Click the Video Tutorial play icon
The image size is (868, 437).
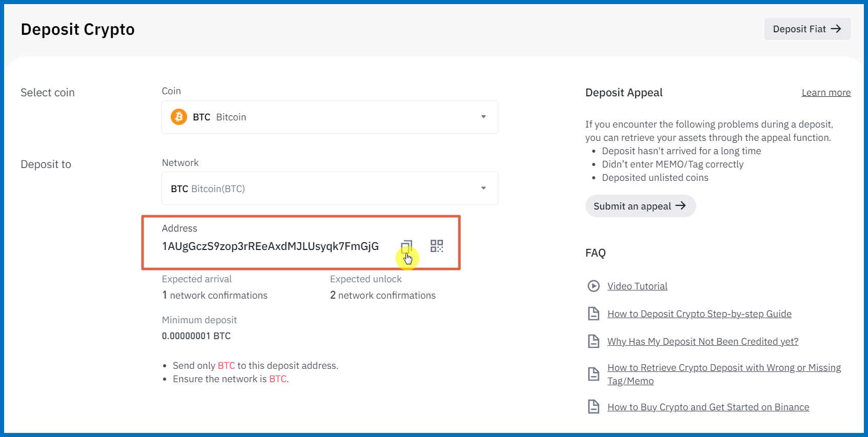593,286
